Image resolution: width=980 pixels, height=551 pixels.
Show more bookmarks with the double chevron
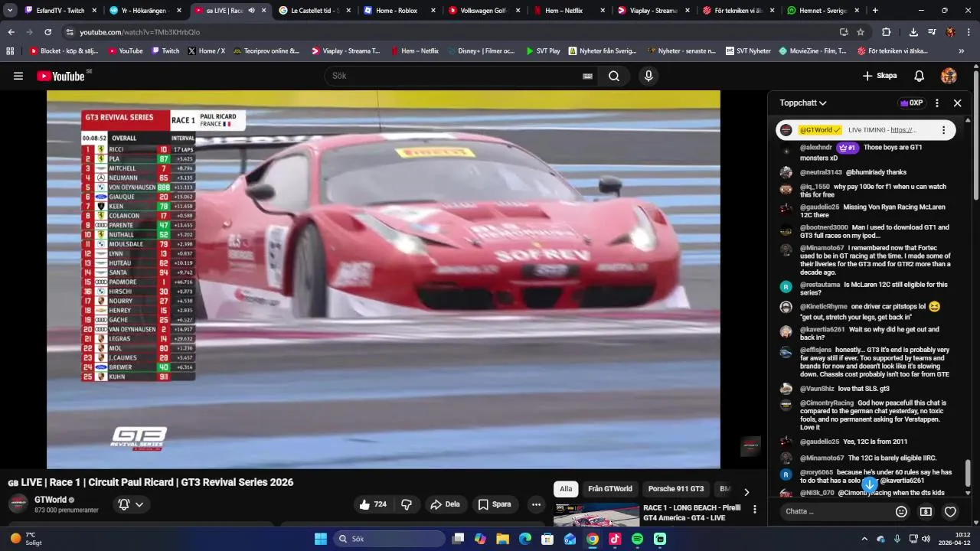click(962, 51)
